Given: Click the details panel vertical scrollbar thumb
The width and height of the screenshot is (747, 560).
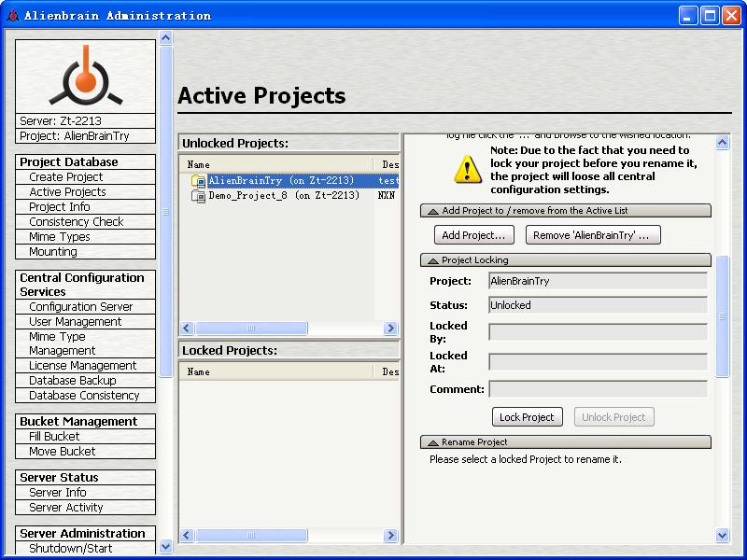Looking at the screenshot, I should (722, 316).
